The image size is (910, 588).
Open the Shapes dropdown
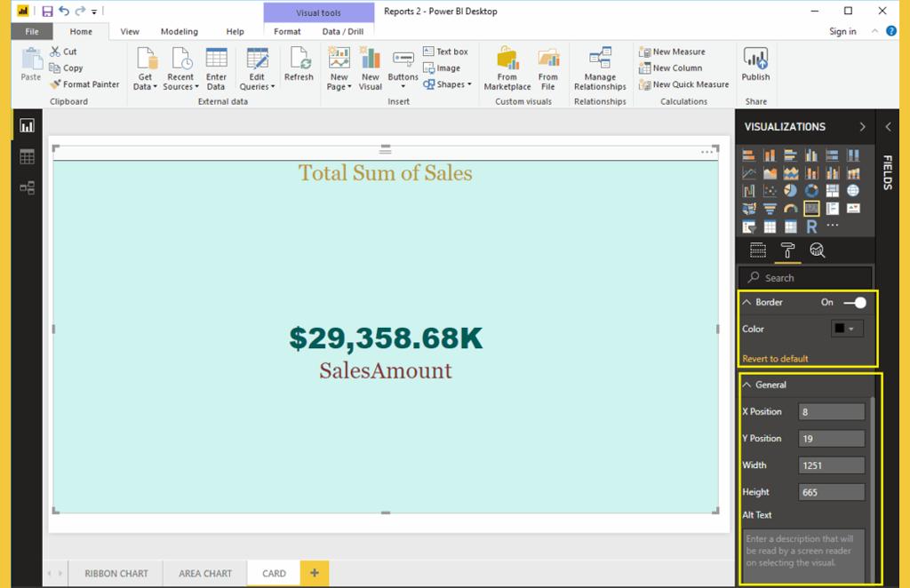[x=448, y=84]
